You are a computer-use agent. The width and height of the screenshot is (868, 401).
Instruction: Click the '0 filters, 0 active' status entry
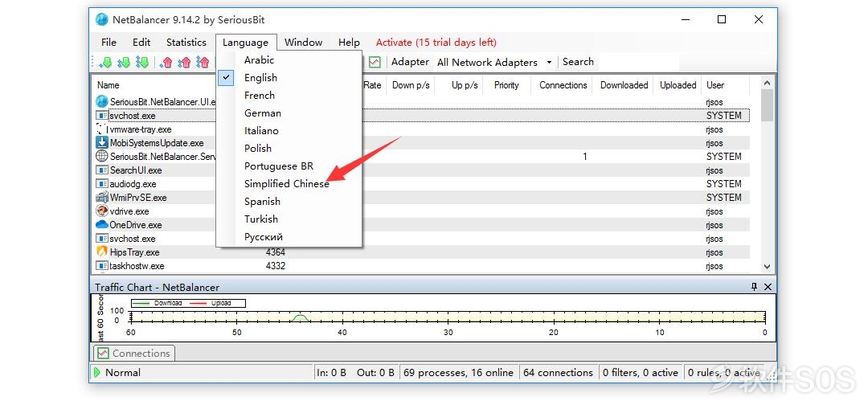pos(640,373)
